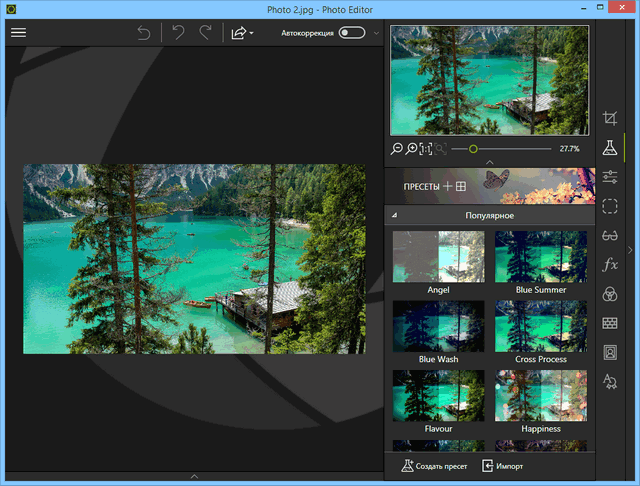Apply the Blue Summer preset thumbnail
640x486 pixels.
pos(540,257)
